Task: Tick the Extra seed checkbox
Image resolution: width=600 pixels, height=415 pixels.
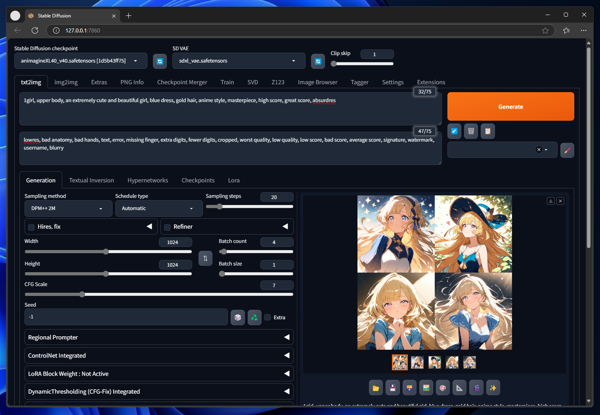Action: coord(267,317)
